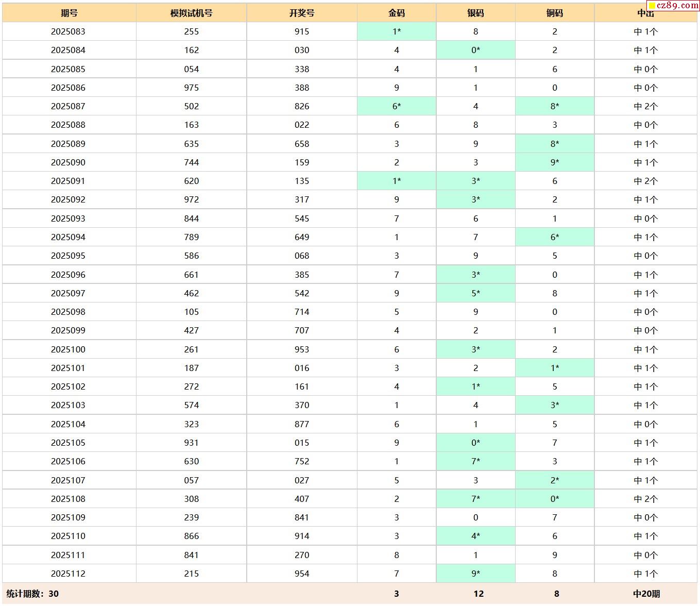Select issue number 2025111
The height and width of the screenshot is (606, 700).
tap(68, 555)
